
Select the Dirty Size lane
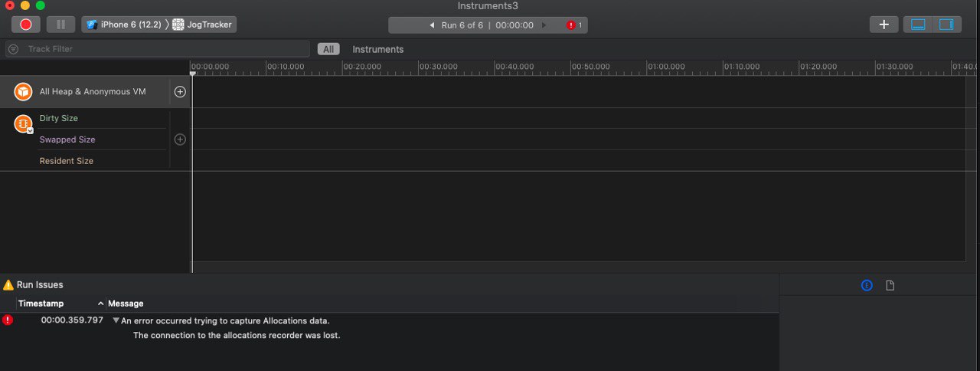(x=59, y=118)
